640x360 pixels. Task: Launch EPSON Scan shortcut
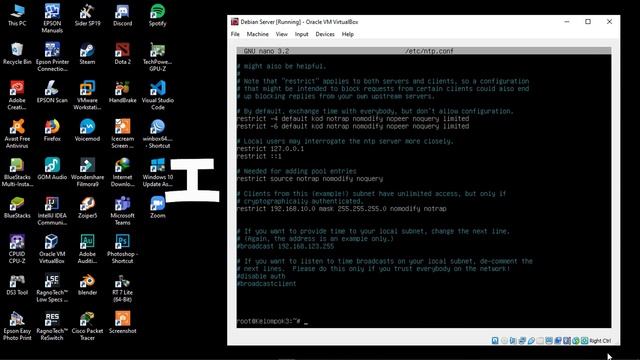(x=52, y=92)
